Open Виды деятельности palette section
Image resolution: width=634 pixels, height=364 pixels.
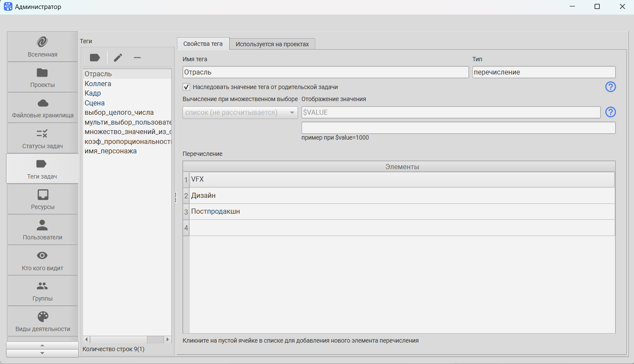point(42,321)
